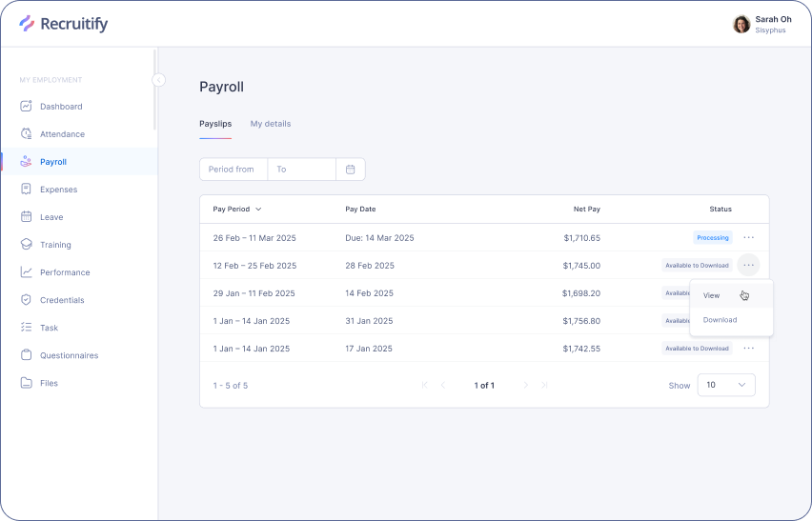Switch to the My details tab
Viewport: 812px width, 521px height.
tap(271, 124)
